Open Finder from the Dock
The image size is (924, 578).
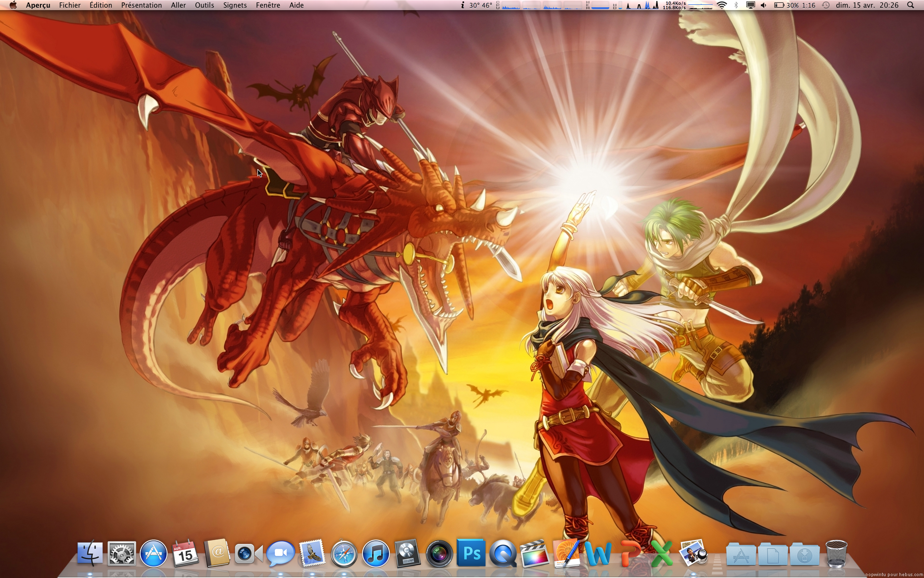tap(90, 553)
